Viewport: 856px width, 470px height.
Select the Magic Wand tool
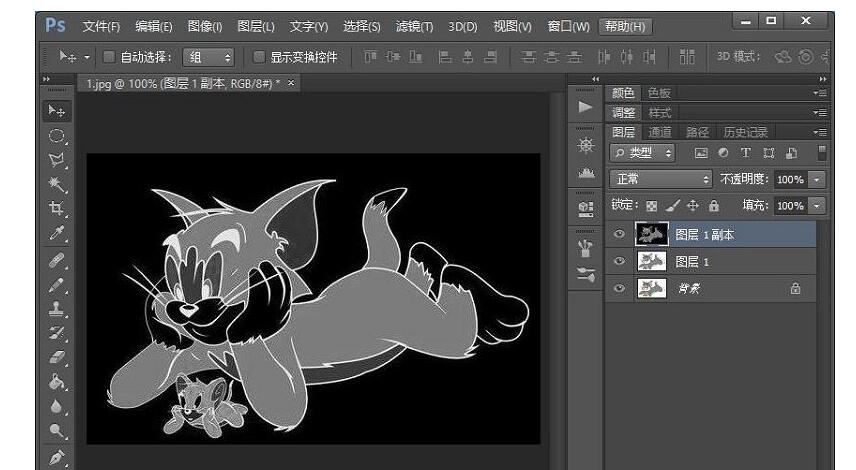[57, 184]
